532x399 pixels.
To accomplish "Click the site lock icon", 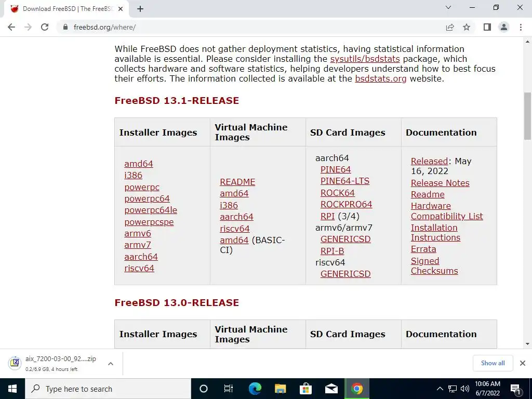I will click(65, 27).
